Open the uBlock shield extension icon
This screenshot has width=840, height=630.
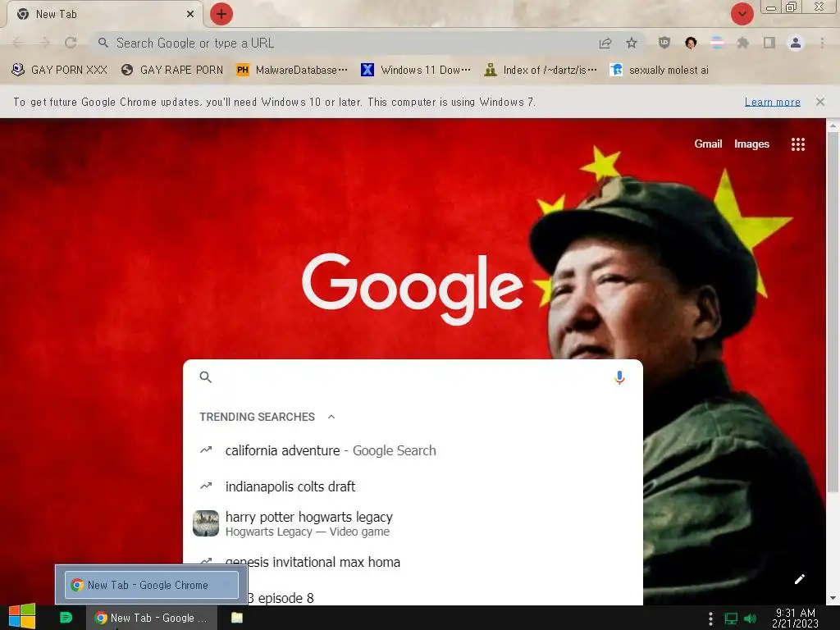(x=664, y=43)
